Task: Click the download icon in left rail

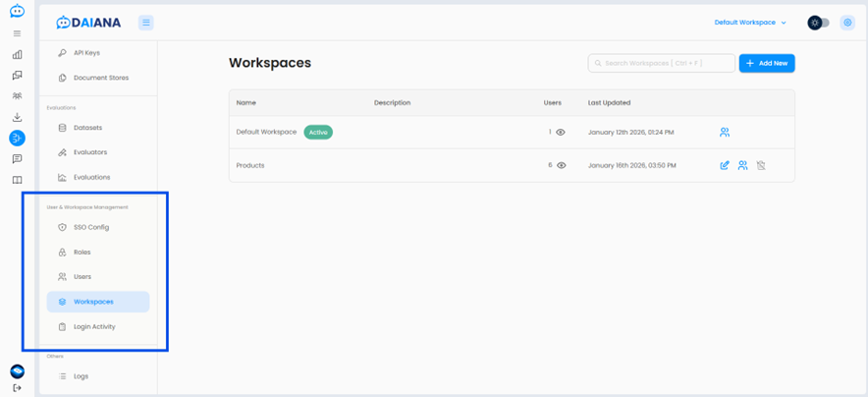Action: (17, 117)
